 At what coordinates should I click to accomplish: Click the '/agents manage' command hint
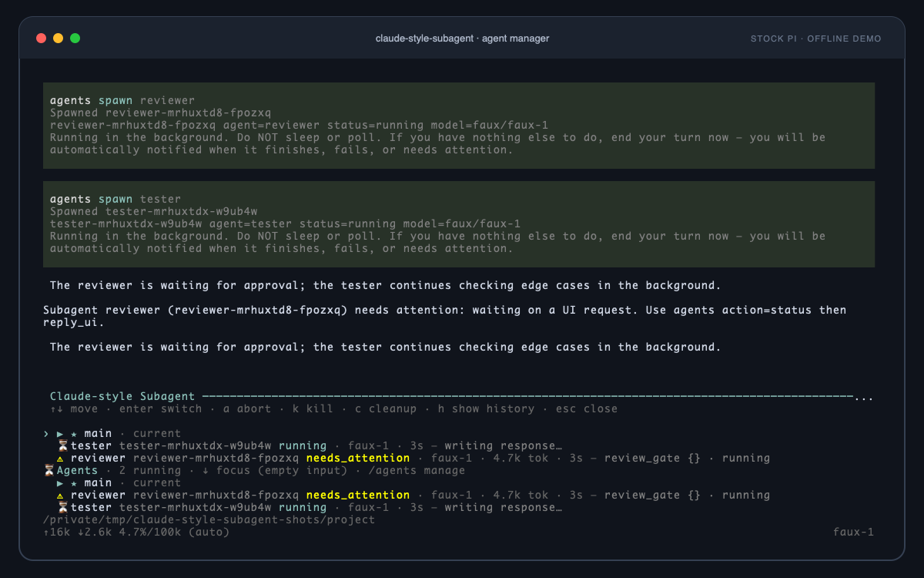pyautogui.click(x=417, y=471)
